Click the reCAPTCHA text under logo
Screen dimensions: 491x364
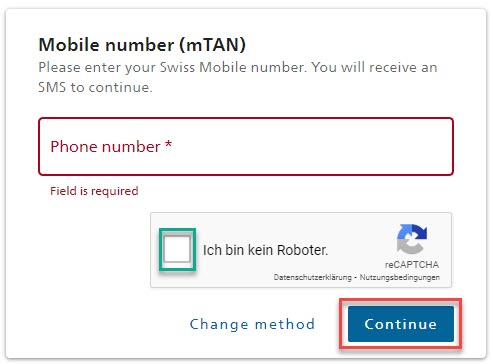pyautogui.click(x=412, y=265)
